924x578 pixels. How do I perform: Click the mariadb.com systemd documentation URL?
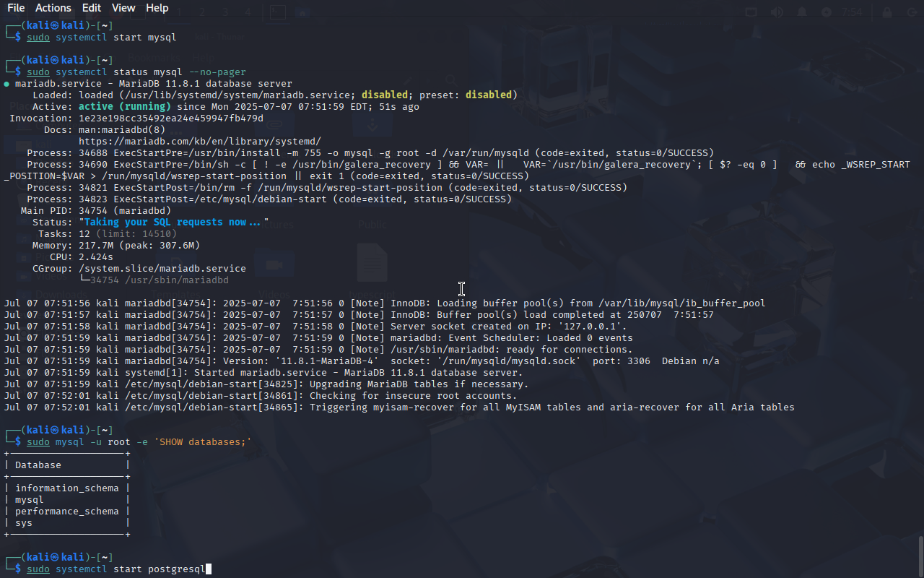[200, 142]
